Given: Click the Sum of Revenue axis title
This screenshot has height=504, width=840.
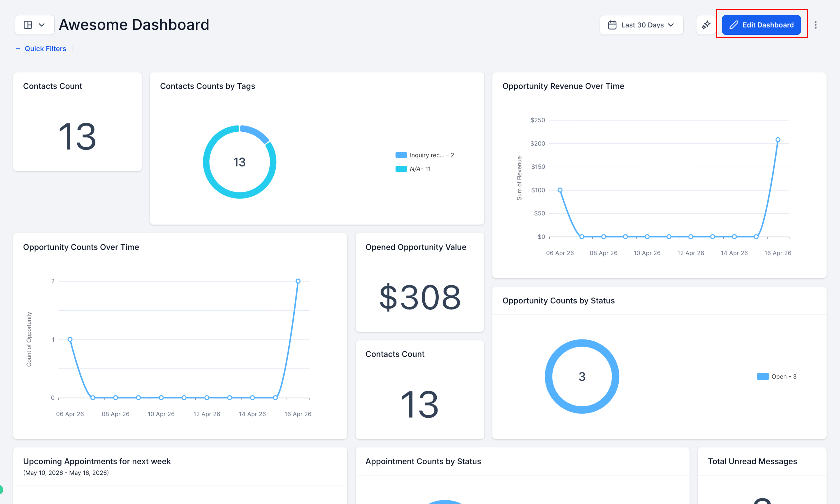Looking at the screenshot, I should tap(519, 178).
